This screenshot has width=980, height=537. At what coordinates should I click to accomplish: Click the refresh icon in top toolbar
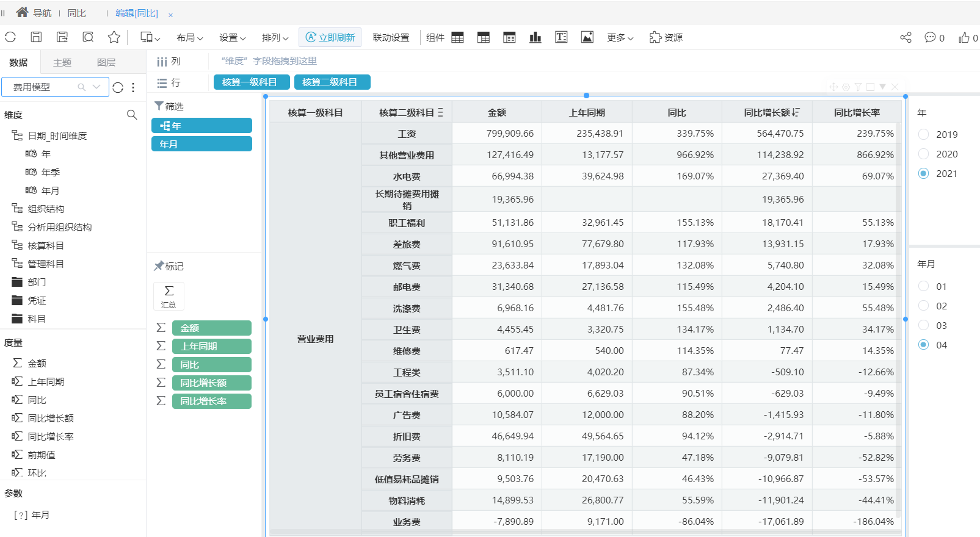[x=10, y=37]
